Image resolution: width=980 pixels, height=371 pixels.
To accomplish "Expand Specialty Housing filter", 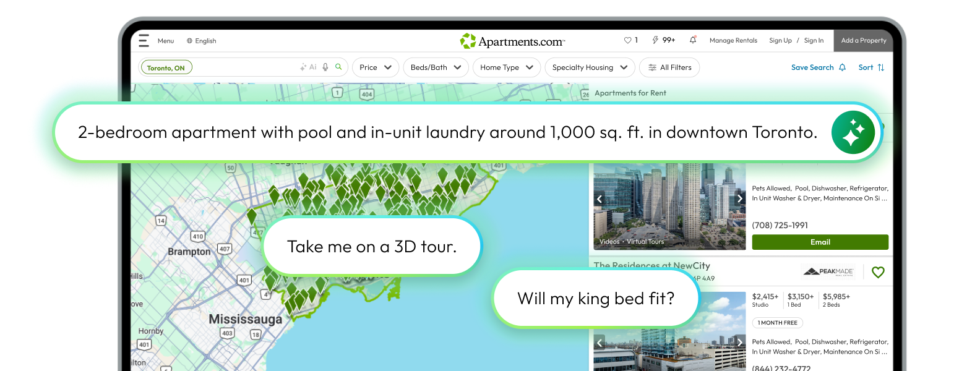I will (590, 67).
